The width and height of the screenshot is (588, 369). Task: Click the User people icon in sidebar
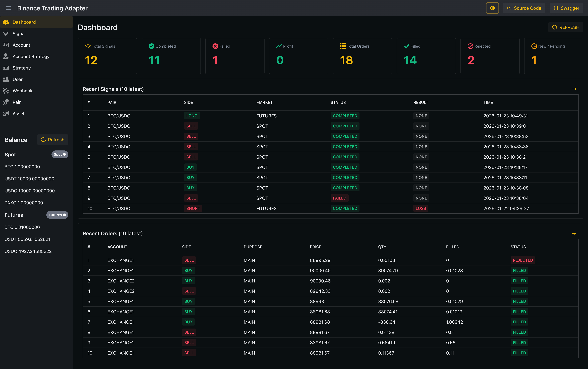coord(6,79)
